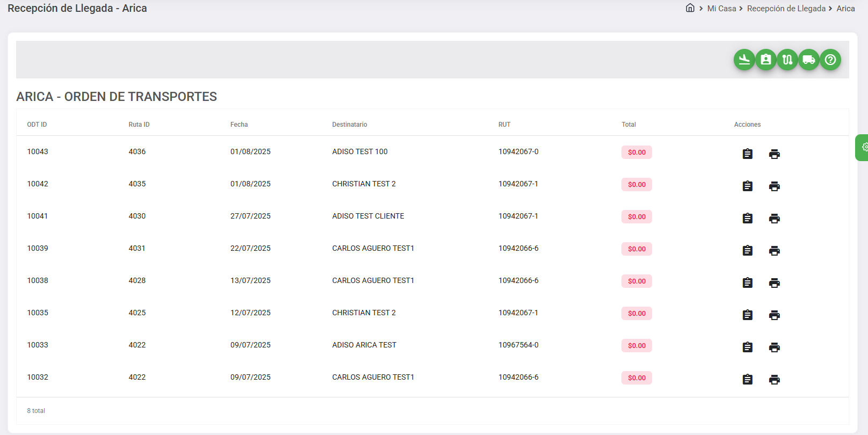Open the ID badge contact button
Screen dimensions: 868x435
click(x=765, y=60)
